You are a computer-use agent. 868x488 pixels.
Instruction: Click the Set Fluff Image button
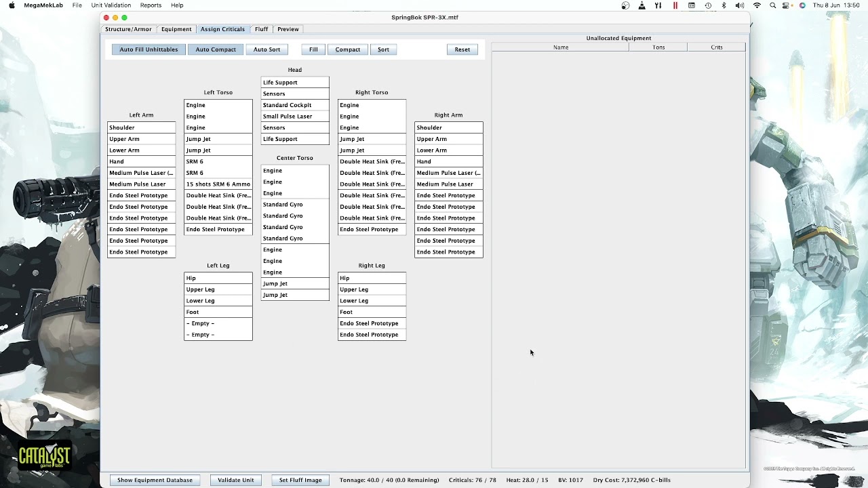point(300,480)
